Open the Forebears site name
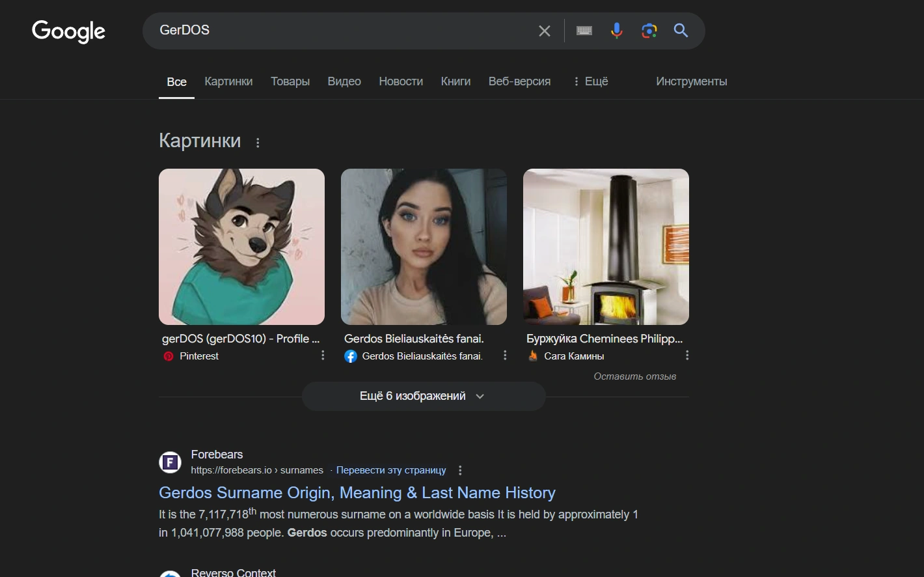 click(x=217, y=455)
